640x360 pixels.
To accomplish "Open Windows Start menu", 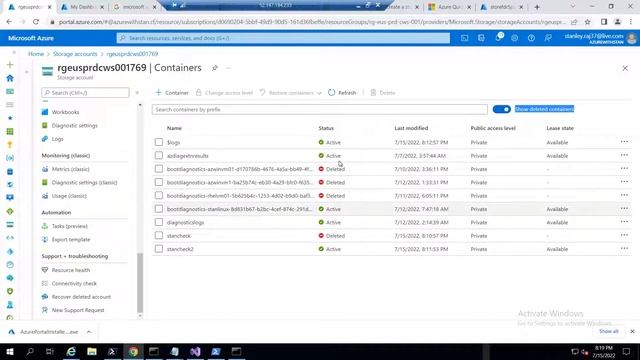I will point(9,351).
